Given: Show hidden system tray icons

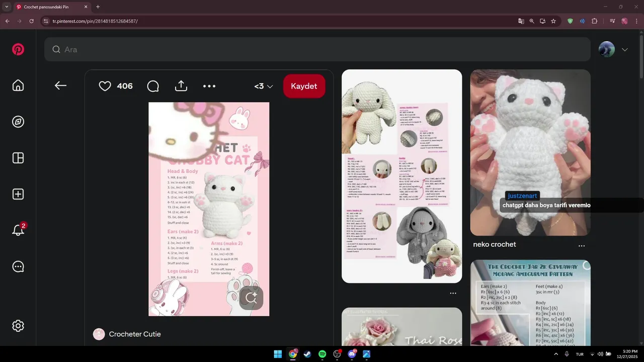Looking at the screenshot, I should point(555,354).
